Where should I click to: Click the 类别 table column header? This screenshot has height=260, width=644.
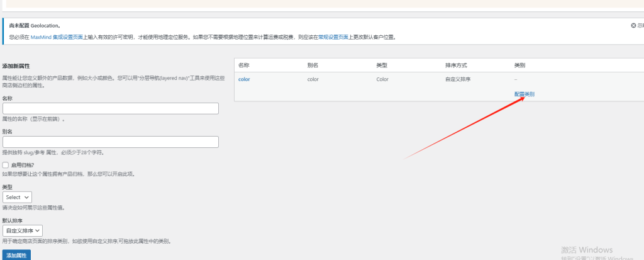click(x=519, y=65)
